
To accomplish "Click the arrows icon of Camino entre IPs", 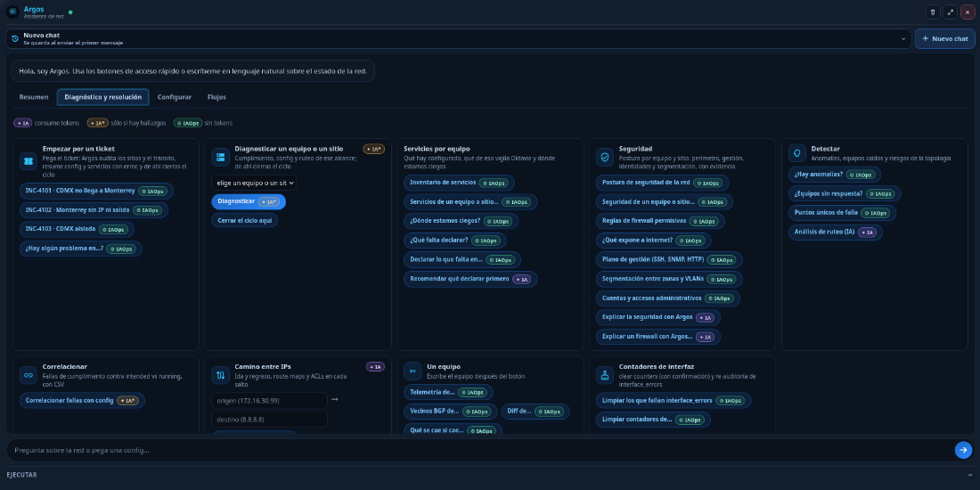I will pyautogui.click(x=220, y=375).
